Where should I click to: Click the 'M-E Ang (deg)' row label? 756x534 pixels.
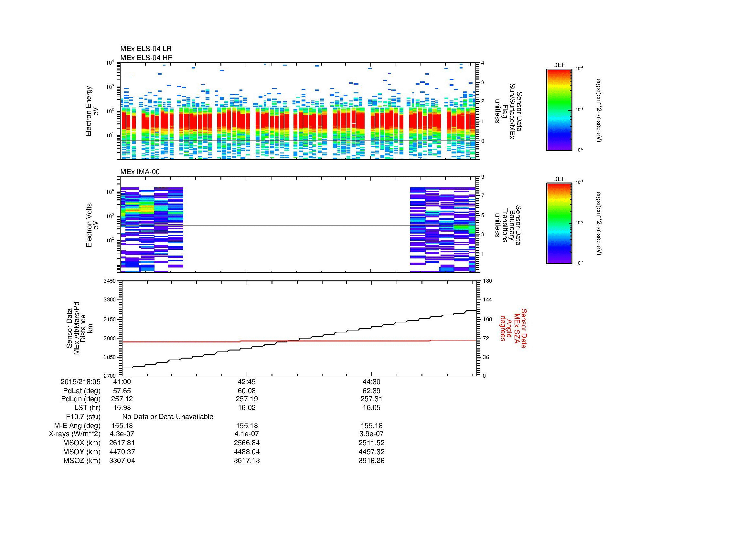coord(77,425)
